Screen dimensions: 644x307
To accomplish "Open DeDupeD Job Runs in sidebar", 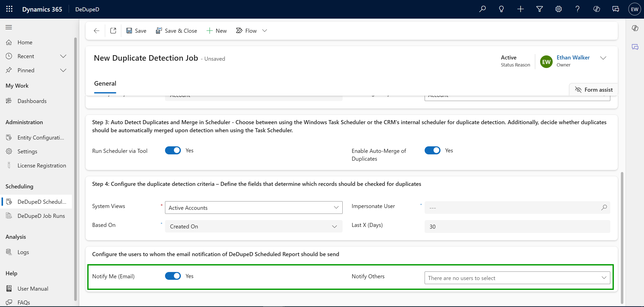I will pyautogui.click(x=41, y=216).
